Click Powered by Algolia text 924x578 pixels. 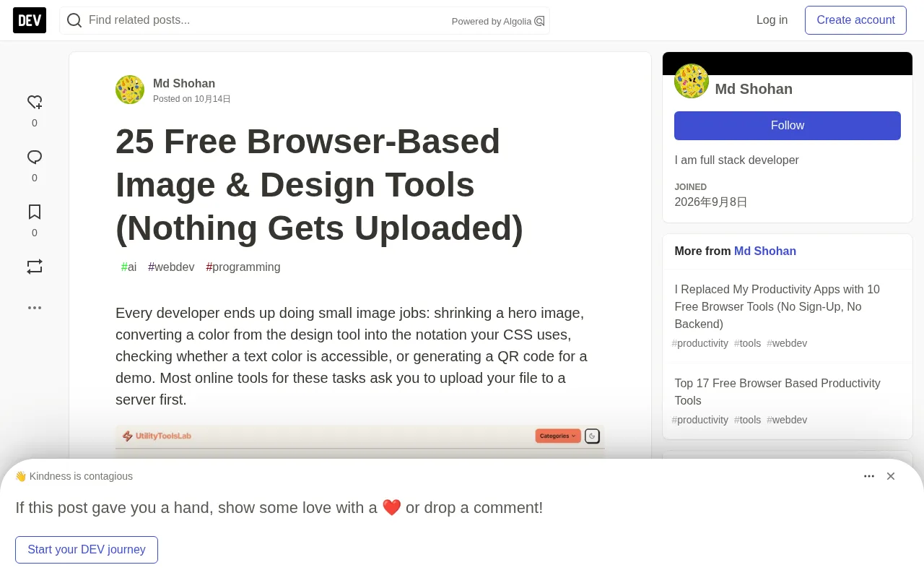pyautogui.click(x=492, y=22)
